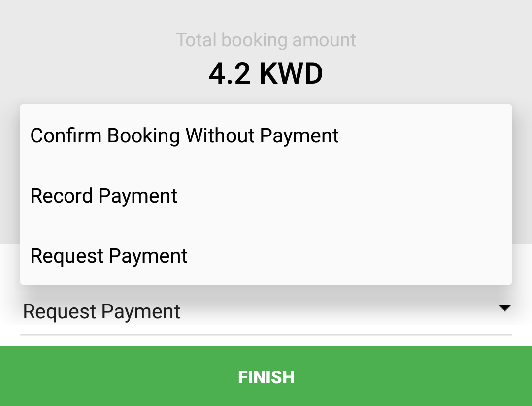
Task: Select the last option in the dropdown
Action: [109, 256]
